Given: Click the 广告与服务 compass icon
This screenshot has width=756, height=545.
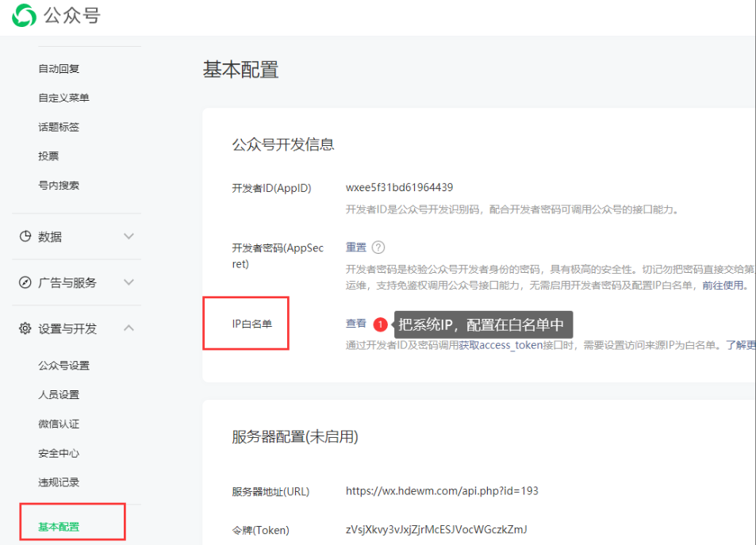Looking at the screenshot, I should point(25,282).
